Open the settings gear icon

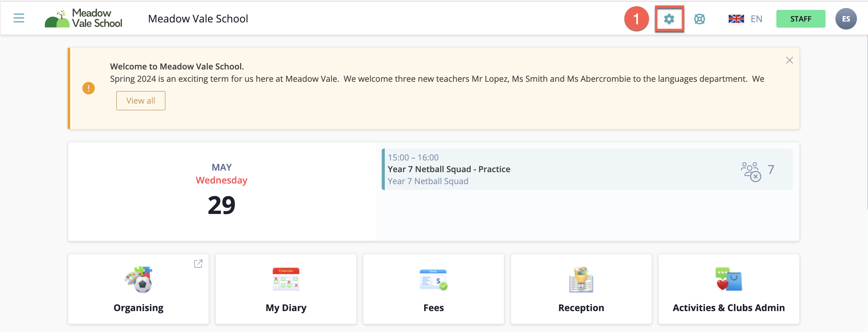tap(669, 19)
